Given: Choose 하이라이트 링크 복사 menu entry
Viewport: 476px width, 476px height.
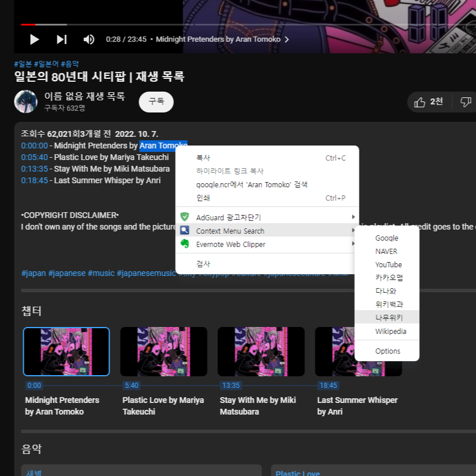Looking at the screenshot, I should tap(267, 171).
